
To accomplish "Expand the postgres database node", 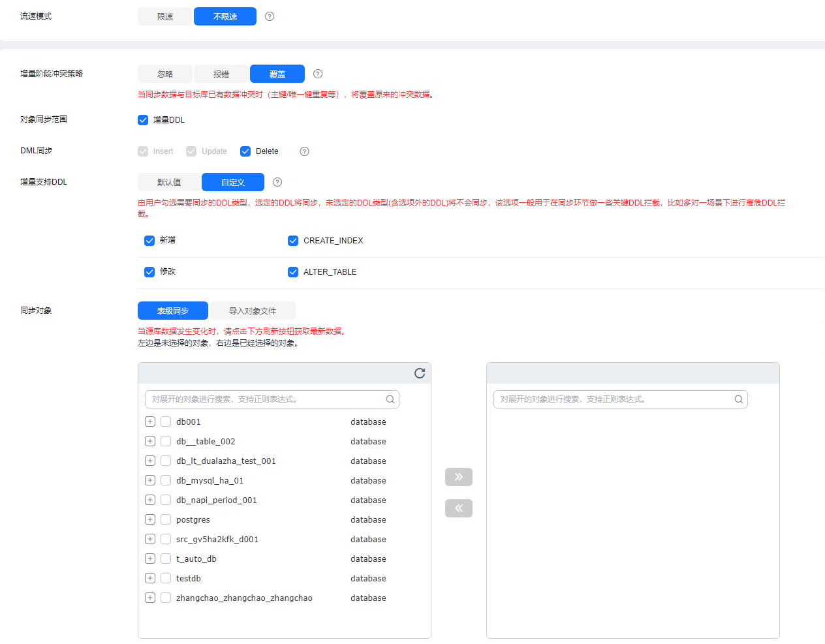I will (x=149, y=519).
